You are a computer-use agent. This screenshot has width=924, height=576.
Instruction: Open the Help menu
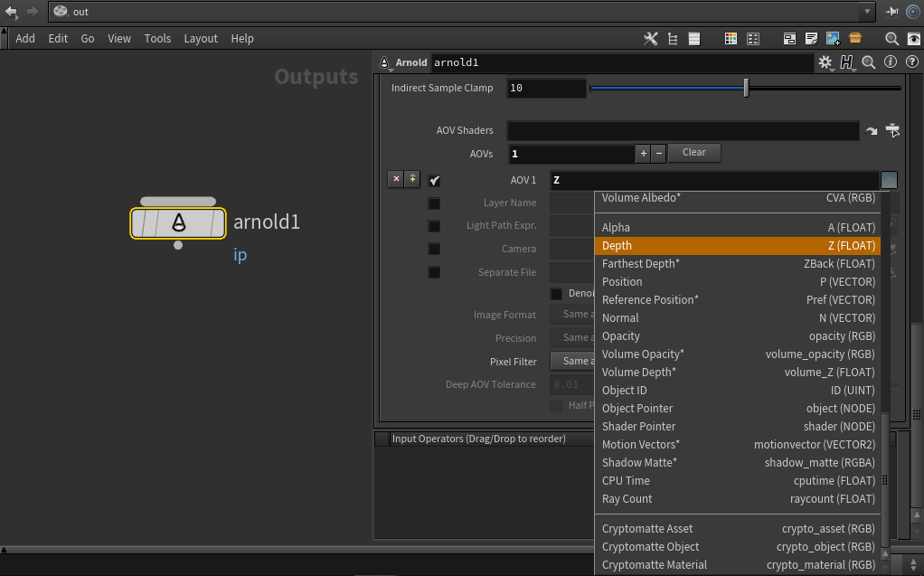(242, 38)
